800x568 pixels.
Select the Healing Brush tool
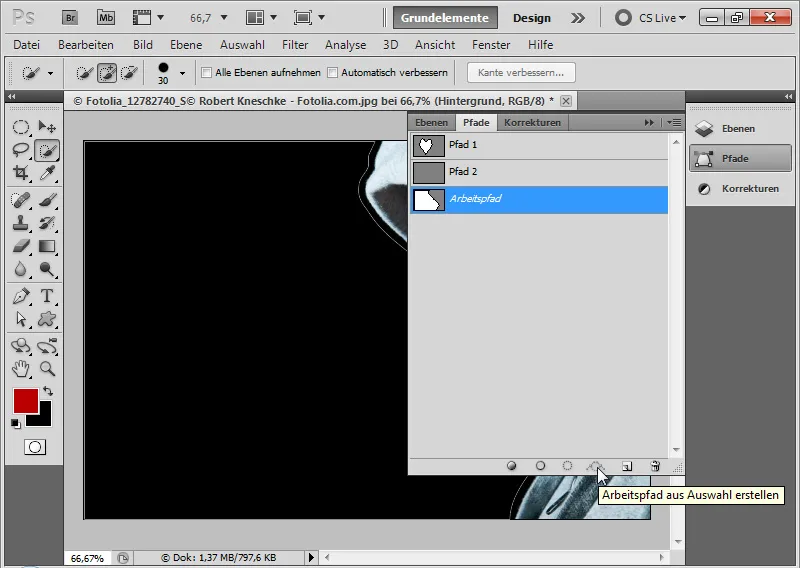pyautogui.click(x=20, y=200)
